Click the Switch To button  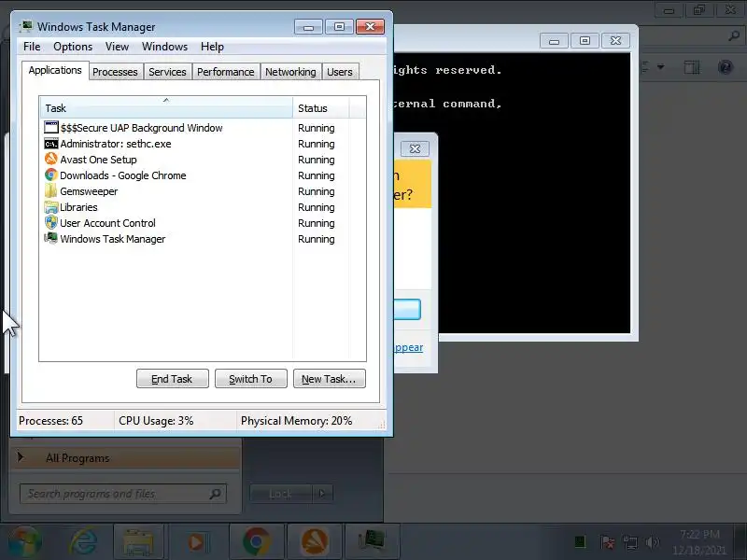251,379
